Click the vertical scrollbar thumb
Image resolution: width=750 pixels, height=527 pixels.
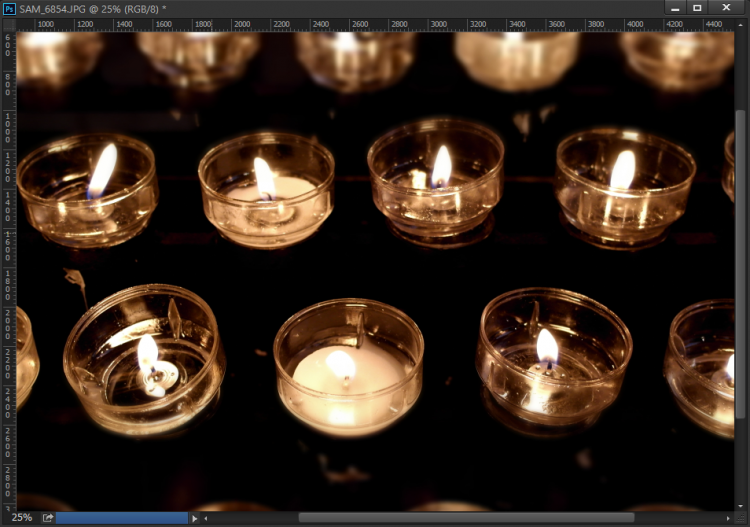tap(740, 263)
